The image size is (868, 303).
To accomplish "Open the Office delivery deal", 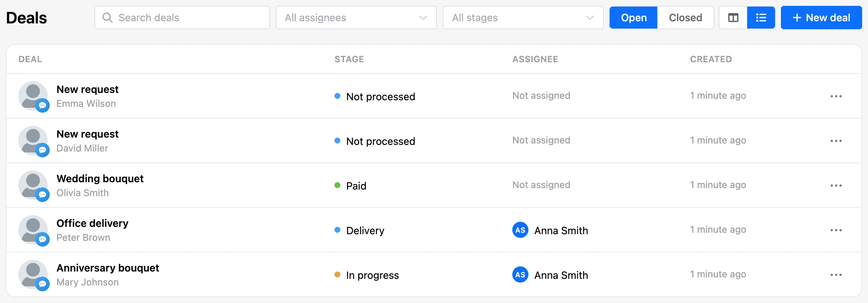I will pos(92,223).
